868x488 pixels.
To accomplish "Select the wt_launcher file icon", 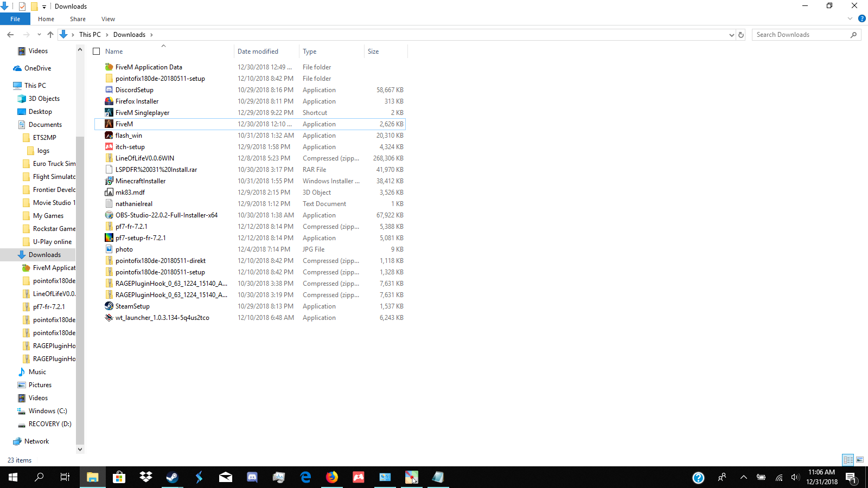I will [109, 318].
